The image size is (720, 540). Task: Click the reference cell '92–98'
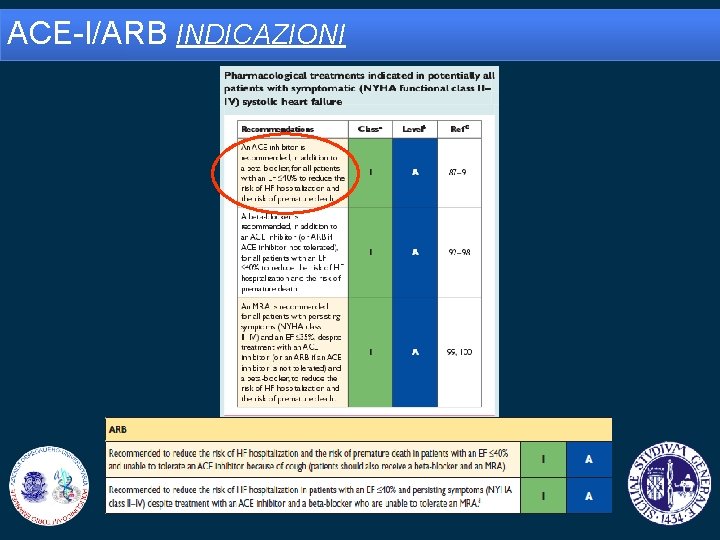coord(459,252)
